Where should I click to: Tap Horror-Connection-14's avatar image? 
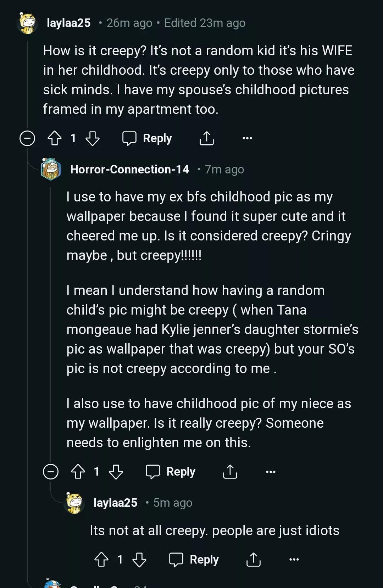click(51, 169)
